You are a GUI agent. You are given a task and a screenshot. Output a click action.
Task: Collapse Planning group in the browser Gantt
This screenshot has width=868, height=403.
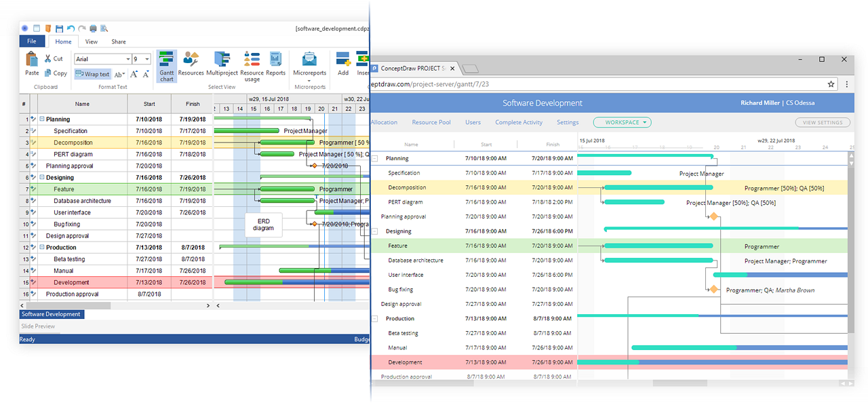[x=374, y=158]
